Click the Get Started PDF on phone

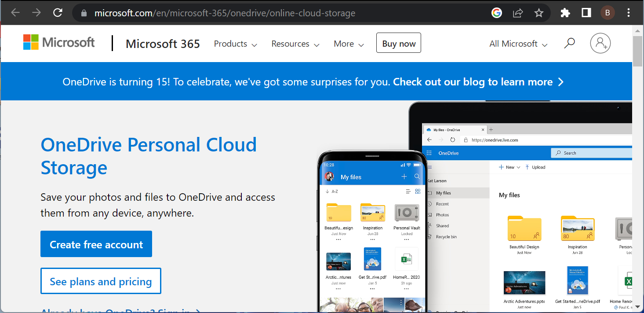point(372,259)
